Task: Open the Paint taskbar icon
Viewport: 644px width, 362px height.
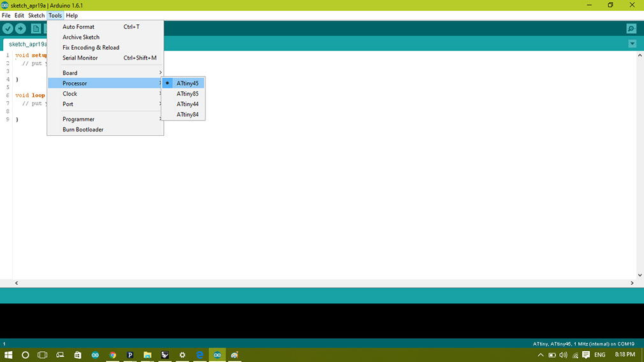Action: coord(235,355)
